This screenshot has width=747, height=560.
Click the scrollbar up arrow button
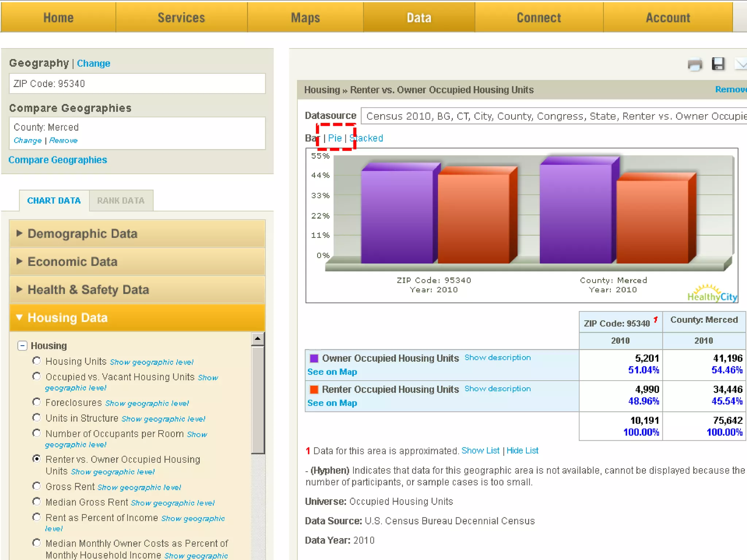point(258,339)
